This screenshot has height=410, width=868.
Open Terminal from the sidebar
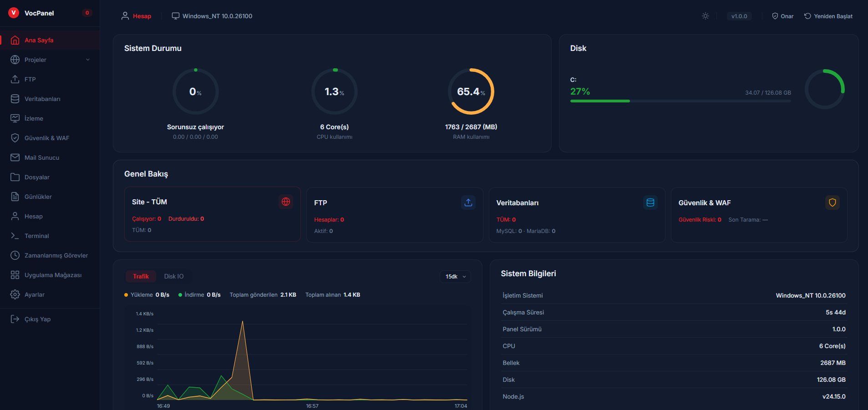(x=36, y=236)
